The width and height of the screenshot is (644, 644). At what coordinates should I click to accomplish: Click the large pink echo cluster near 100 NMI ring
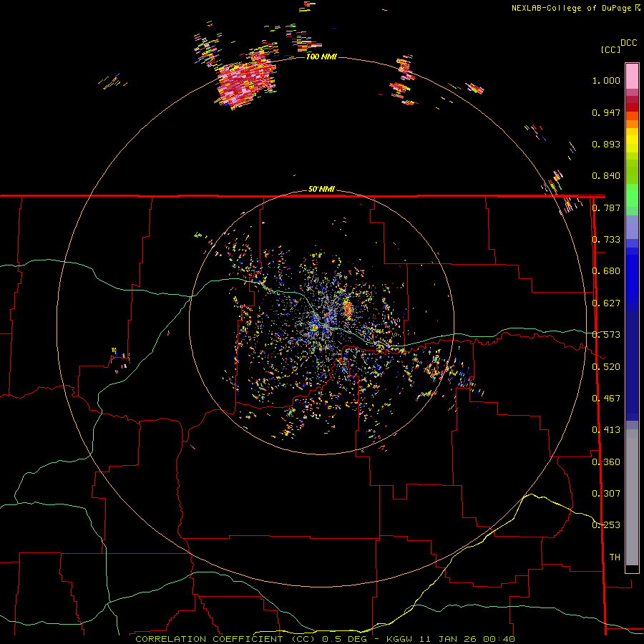point(245,84)
